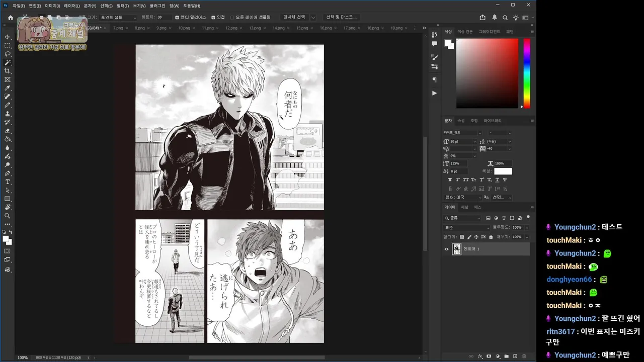Open the 레이어(L) menu

pyautogui.click(x=71, y=6)
